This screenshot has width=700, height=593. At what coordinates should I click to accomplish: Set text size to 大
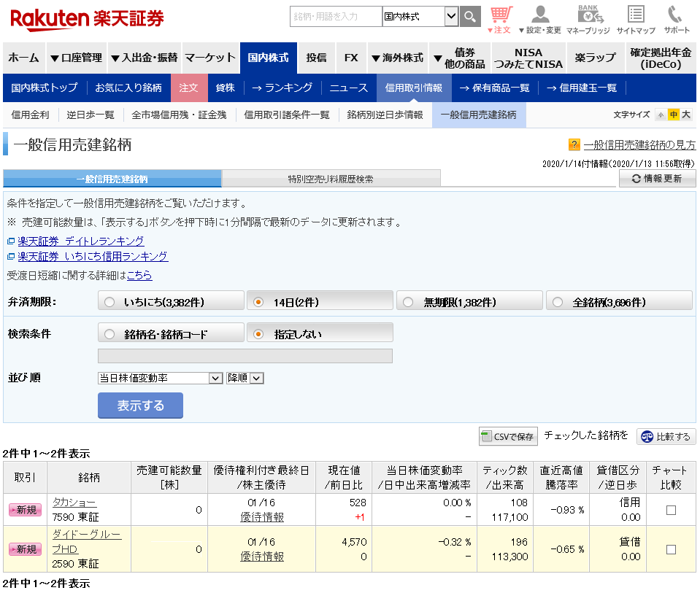[686, 115]
